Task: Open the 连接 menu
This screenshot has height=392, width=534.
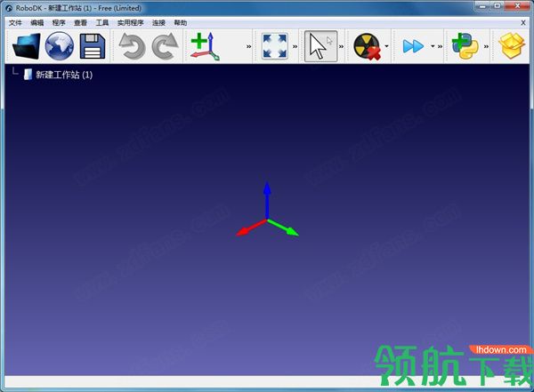Action: 158,23
